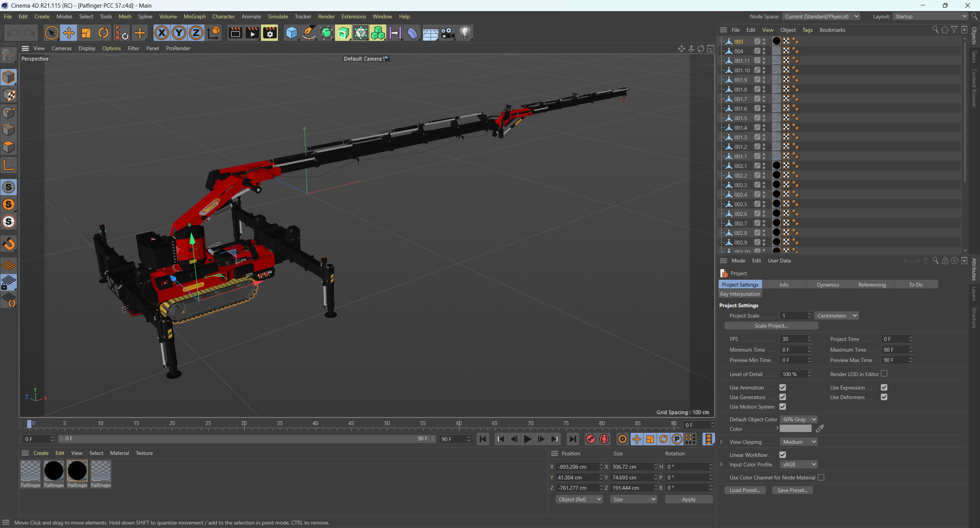
Task: Open viewport Cameras menu
Action: [x=62, y=48]
